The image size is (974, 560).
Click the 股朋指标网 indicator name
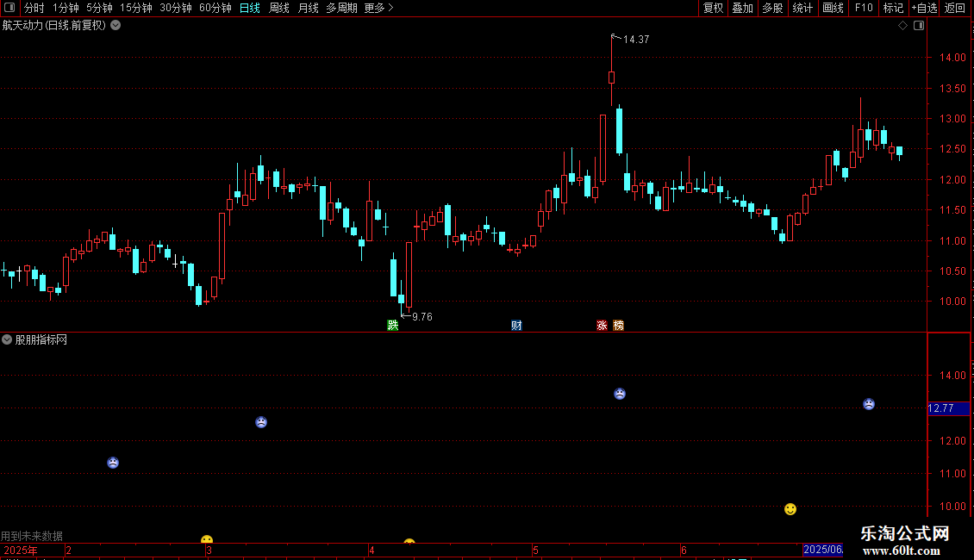(41, 339)
